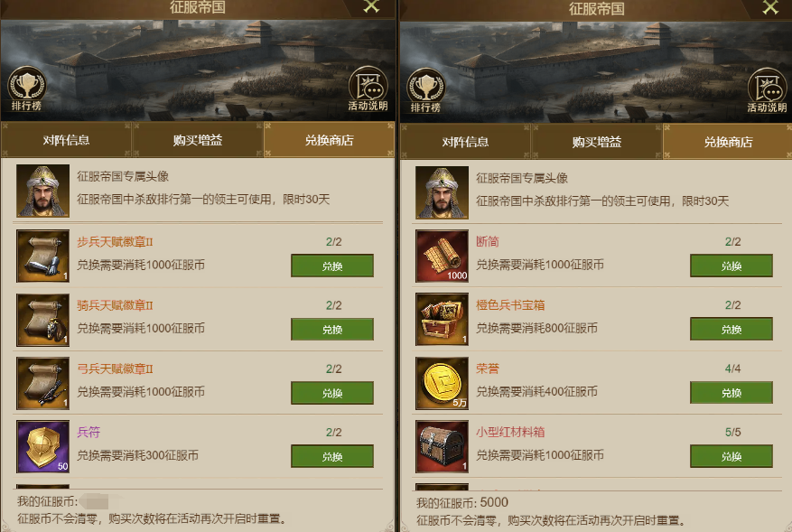Exchange 断简 with its 兑换 button
Screen dimensions: 792x532
coord(731,266)
